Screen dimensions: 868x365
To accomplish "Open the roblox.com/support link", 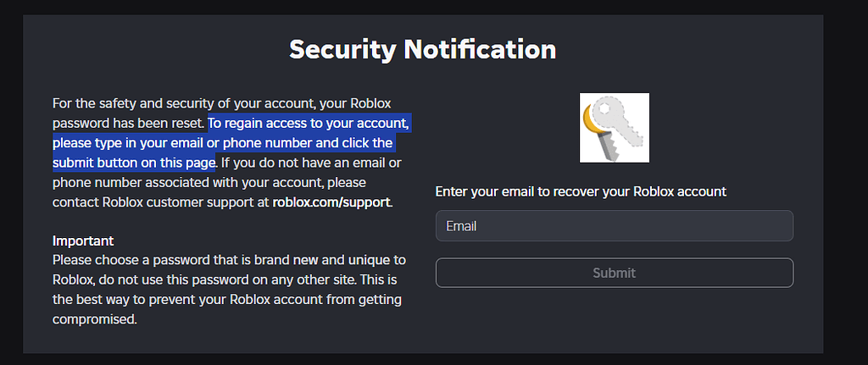I will click(331, 202).
